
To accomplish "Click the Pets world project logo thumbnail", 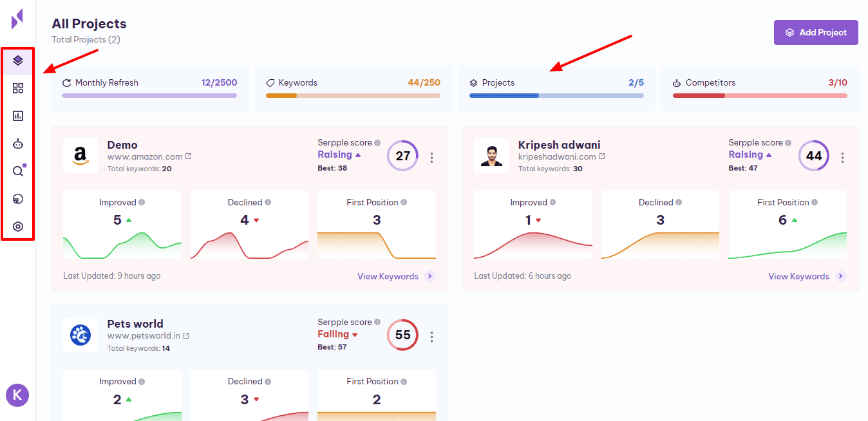I will [x=80, y=335].
